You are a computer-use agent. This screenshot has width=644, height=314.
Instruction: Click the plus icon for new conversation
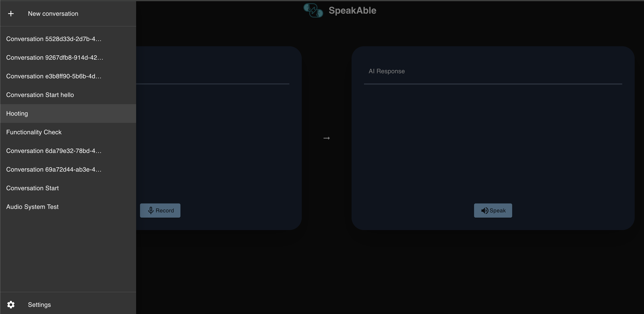click(x=11, y=14)
